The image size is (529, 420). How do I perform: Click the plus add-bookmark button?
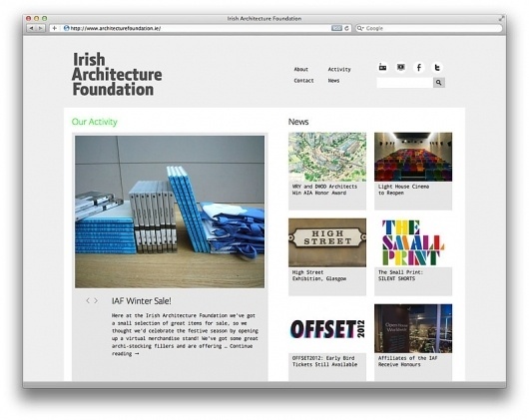tap(54, 28)
